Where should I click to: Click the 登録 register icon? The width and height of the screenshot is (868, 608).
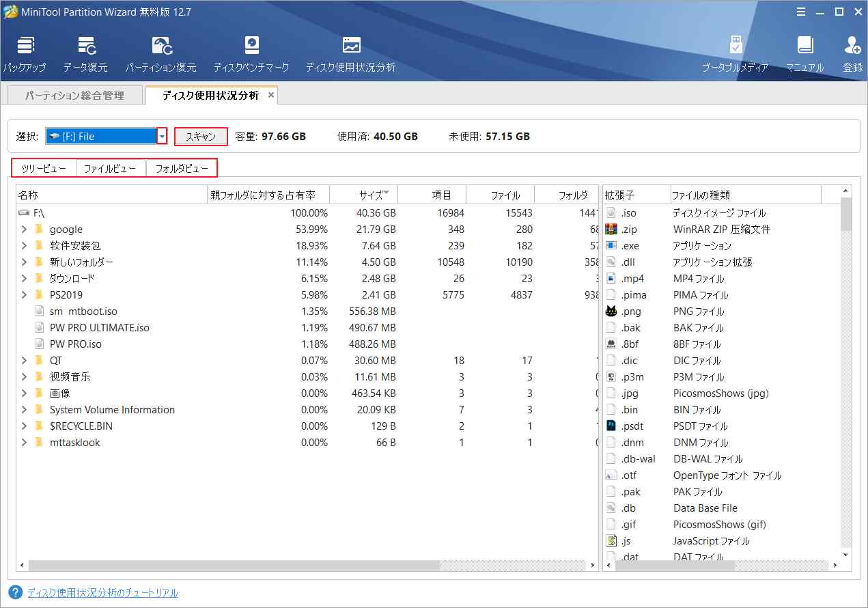pyautogui.click(x=852, y=54)
